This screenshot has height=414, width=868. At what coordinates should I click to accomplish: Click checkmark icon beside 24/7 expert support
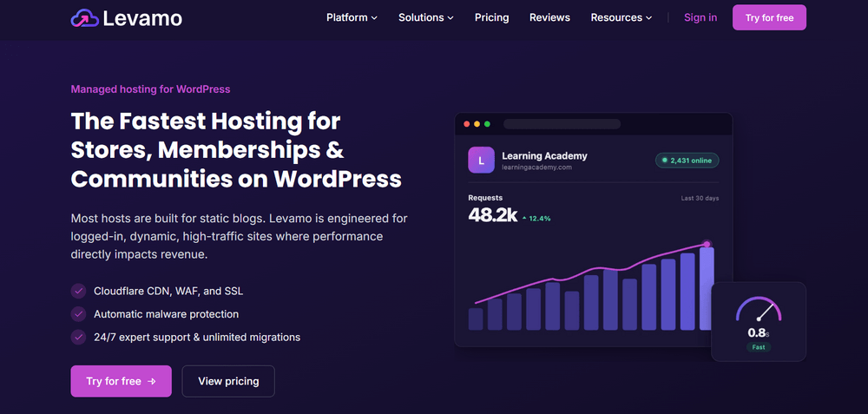pos(79,337)
